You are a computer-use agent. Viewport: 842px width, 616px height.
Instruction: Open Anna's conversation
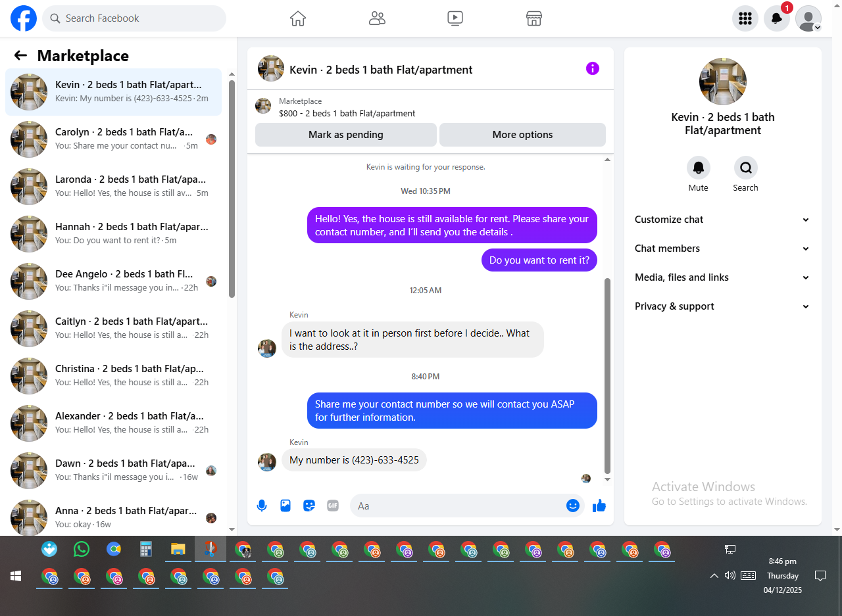tap(113, 517)
